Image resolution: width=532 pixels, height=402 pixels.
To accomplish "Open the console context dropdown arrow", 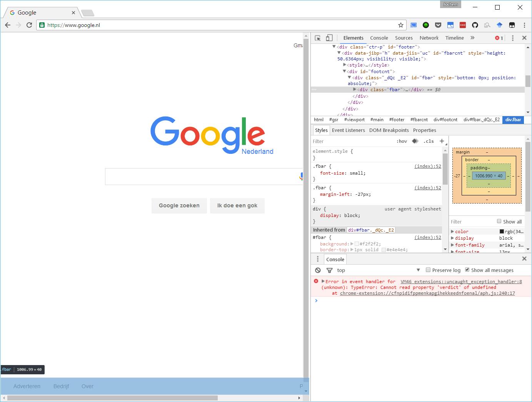I will [x=418, y=270].
